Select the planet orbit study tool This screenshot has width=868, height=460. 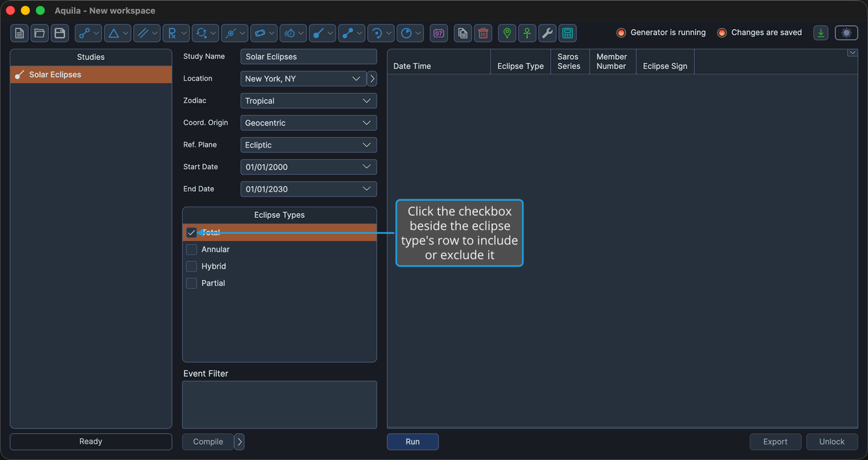(x=259, y=33)
